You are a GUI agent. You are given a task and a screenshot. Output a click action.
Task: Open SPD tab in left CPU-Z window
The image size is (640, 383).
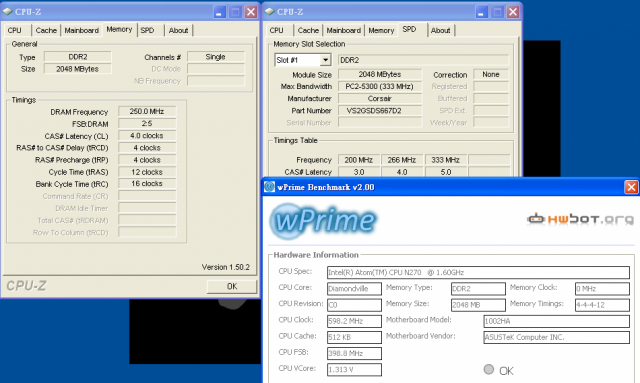pos(148,30)
